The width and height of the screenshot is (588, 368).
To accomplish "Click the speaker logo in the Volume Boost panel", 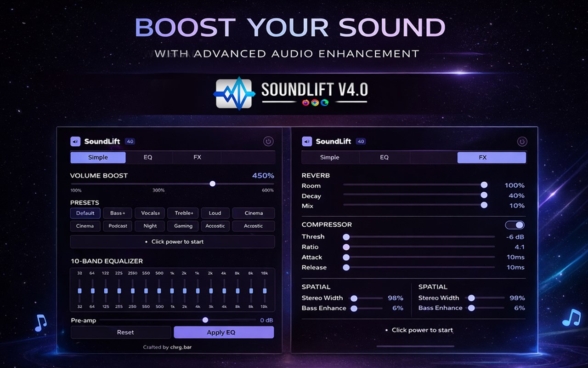I will 75,142.
